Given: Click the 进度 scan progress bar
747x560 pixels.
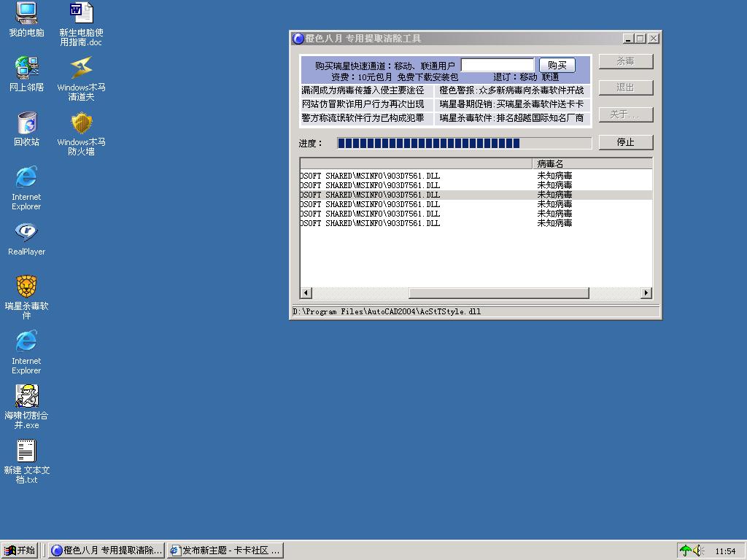Looking at the screenshot, I should click(464, 143).
